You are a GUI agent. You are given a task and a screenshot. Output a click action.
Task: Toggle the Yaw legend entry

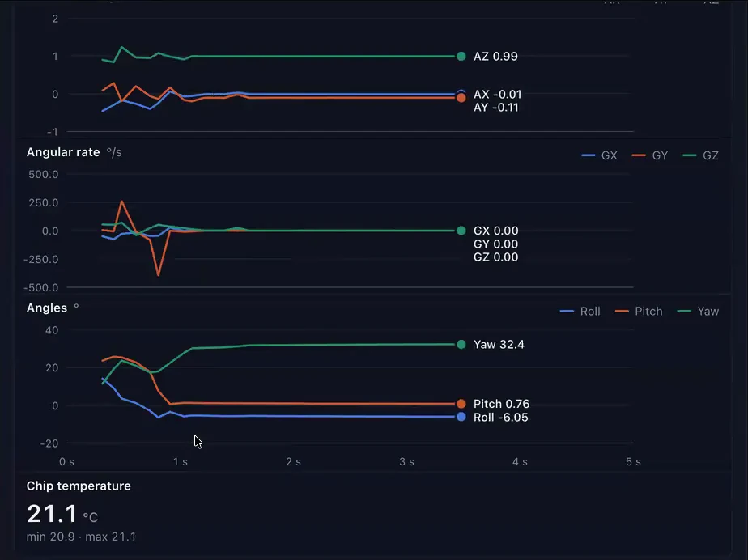coord(698,312)
